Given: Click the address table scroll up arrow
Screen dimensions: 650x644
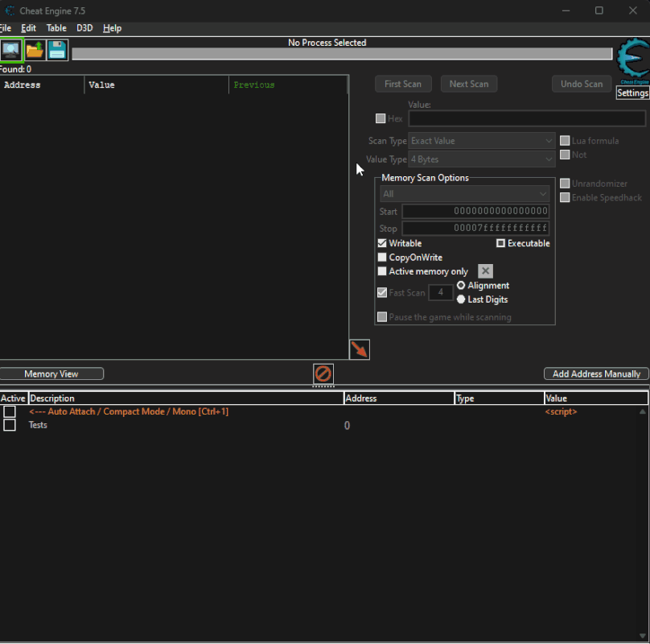Looking at the screenshot, I should (x=643, y=411).
